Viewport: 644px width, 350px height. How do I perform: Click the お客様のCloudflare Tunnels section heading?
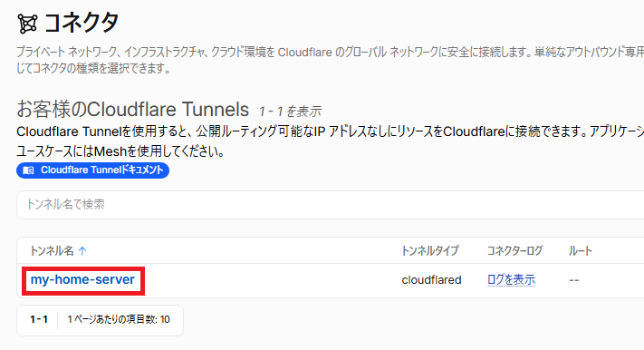(132, 110)
